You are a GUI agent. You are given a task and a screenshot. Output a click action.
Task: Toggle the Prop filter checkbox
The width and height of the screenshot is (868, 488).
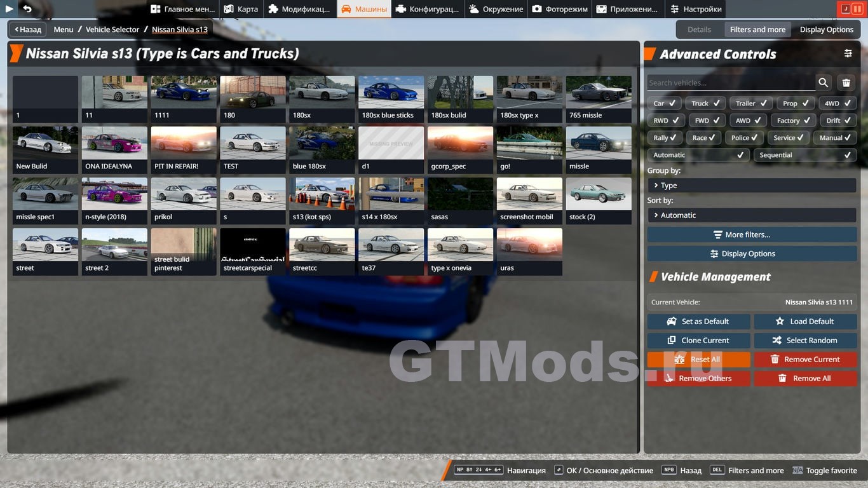tap(796, 103)
